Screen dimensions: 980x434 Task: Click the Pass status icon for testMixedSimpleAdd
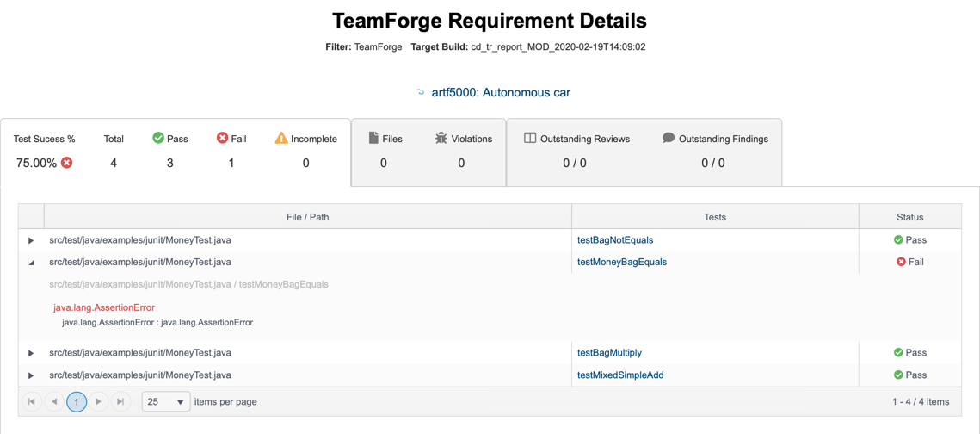pos(898,375)
